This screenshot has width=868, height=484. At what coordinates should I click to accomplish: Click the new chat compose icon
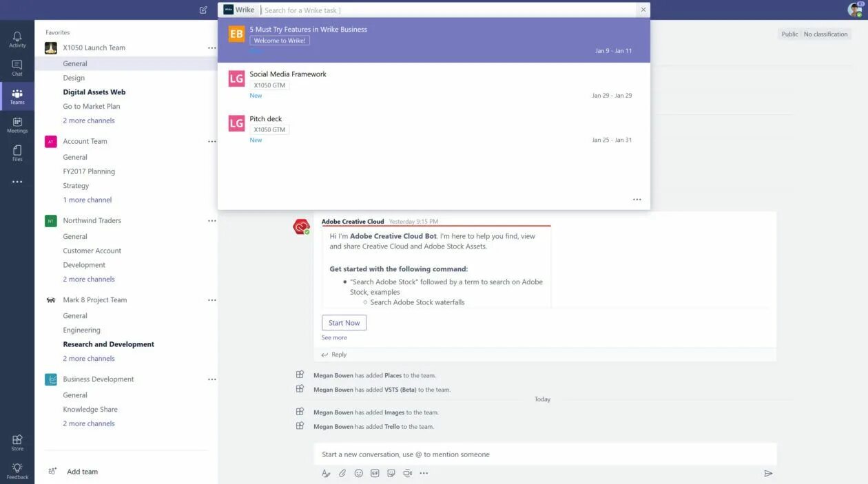(x=203, y=10)
